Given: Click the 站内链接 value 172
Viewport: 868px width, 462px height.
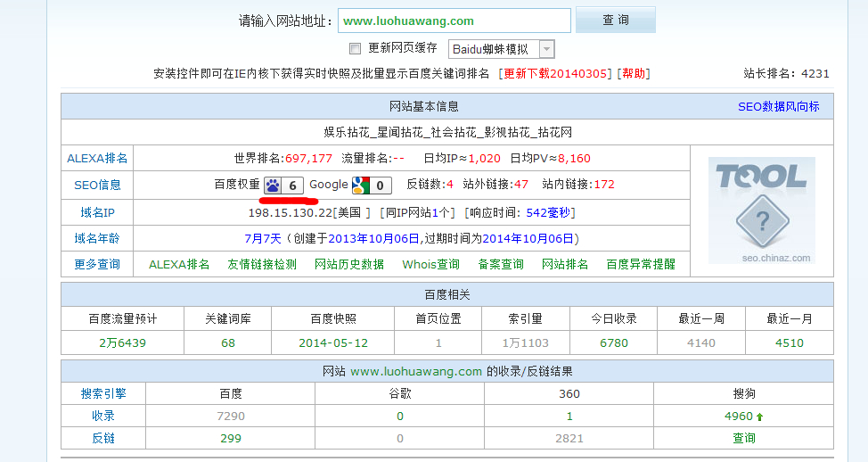Looking at the screenshot, I should pos(604,185).
